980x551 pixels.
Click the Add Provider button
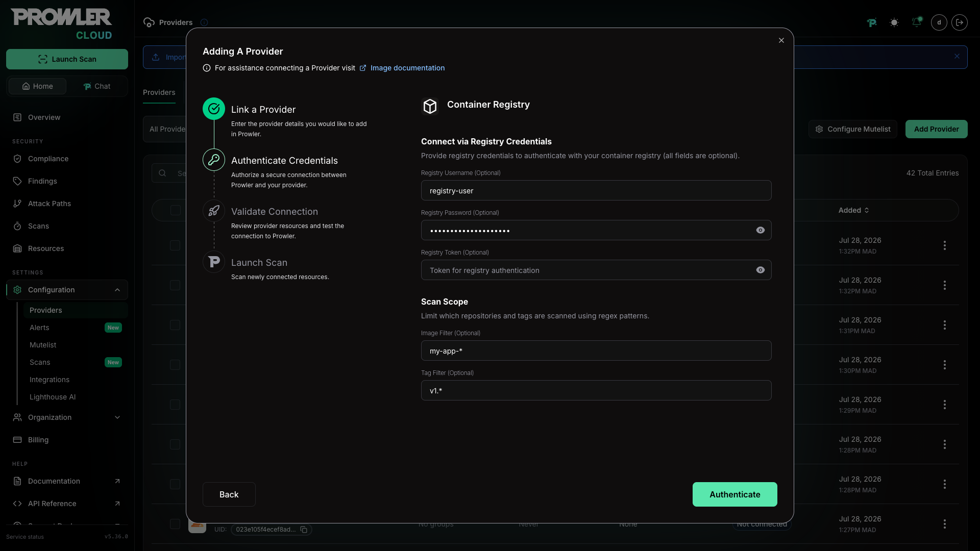[x=936, y=129]
